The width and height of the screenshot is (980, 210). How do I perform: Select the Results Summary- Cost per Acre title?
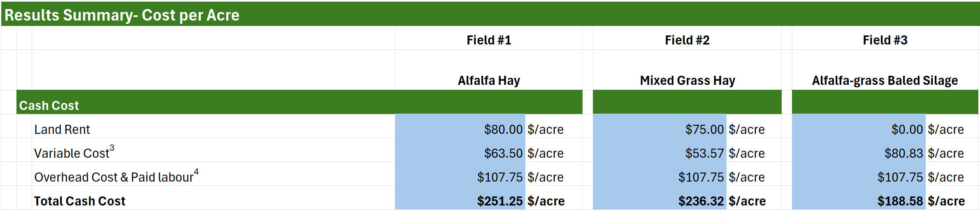pyautogui.click(x=122, y=15)
